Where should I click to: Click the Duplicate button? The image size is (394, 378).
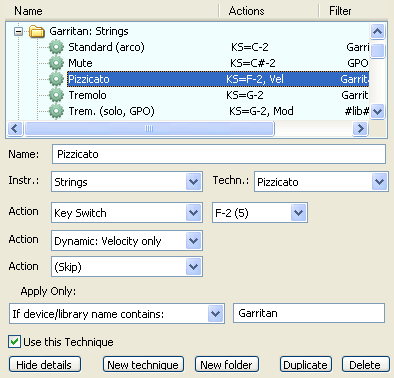pyautogui.click(x=306, y=365)
